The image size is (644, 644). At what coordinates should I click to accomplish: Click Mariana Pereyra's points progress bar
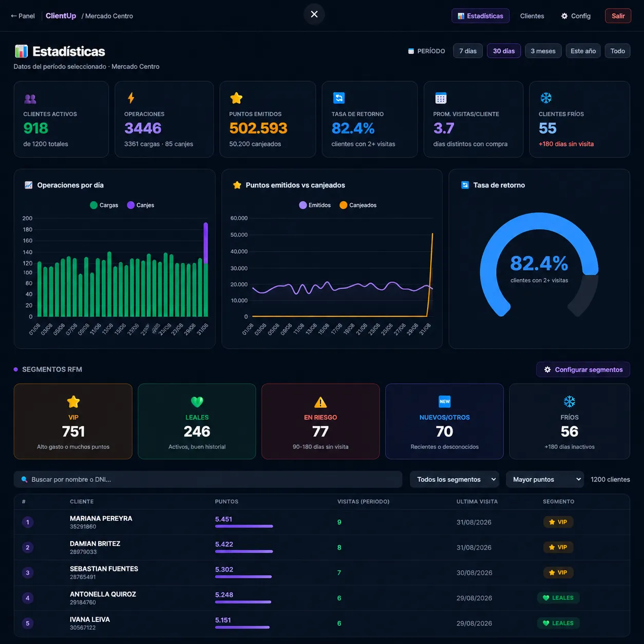pyautogui.click(x=244, y=526)
